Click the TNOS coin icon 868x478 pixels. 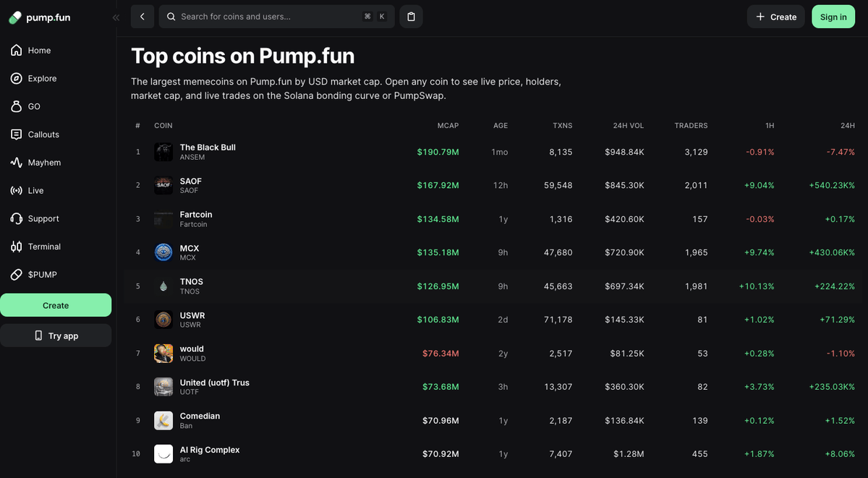[x=163, y=286]
